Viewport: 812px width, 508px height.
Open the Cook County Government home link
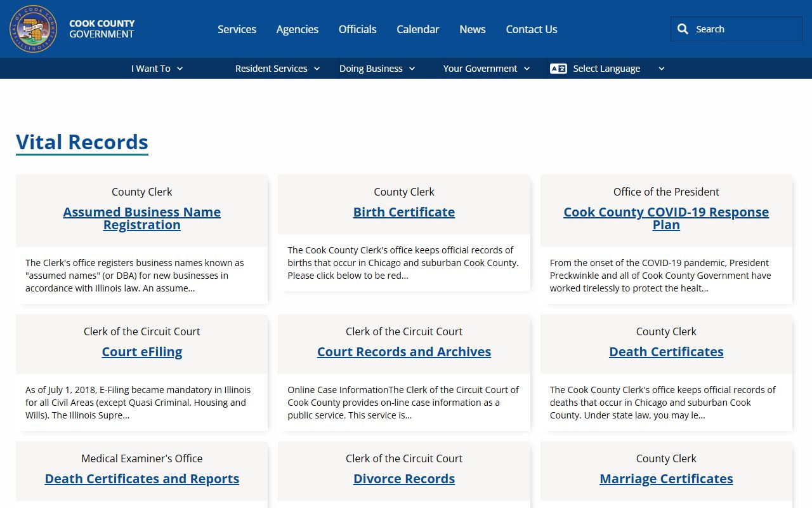(x=101, y=29)
